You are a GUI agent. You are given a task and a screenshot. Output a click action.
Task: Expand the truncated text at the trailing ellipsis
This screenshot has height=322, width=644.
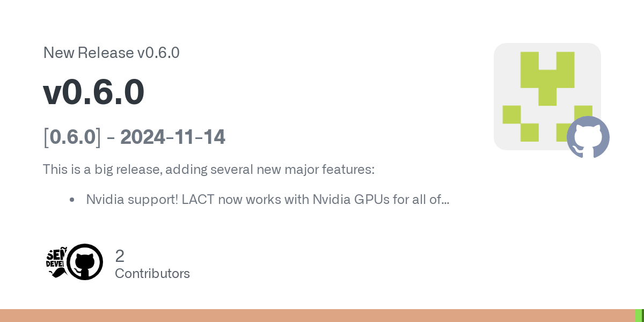click(444, 200)
